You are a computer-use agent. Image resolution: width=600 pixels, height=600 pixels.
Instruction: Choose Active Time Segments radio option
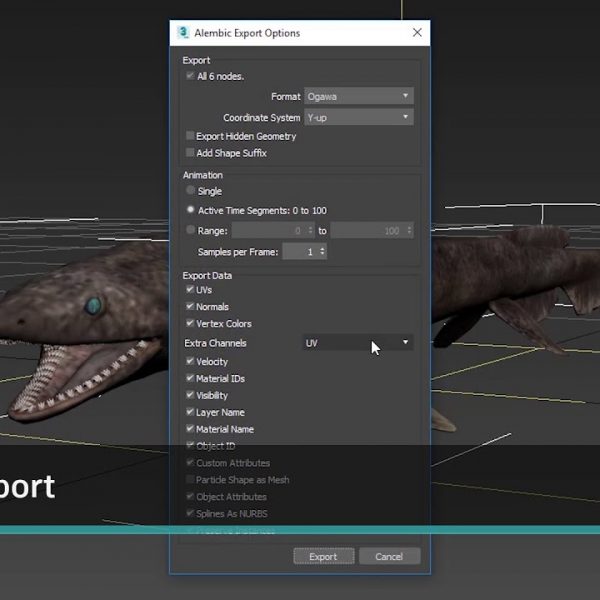(x=190, y=211)
